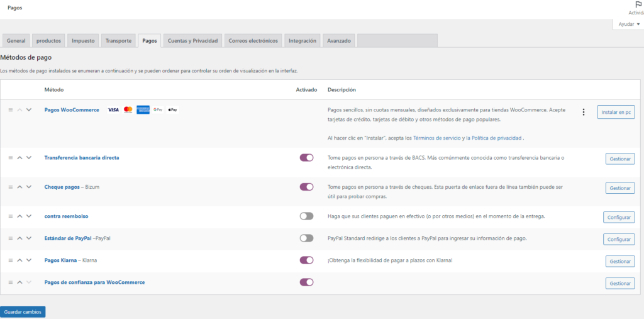Click the Mastercard logo
This screenshot has width=644, height=319.
(128, 109)
